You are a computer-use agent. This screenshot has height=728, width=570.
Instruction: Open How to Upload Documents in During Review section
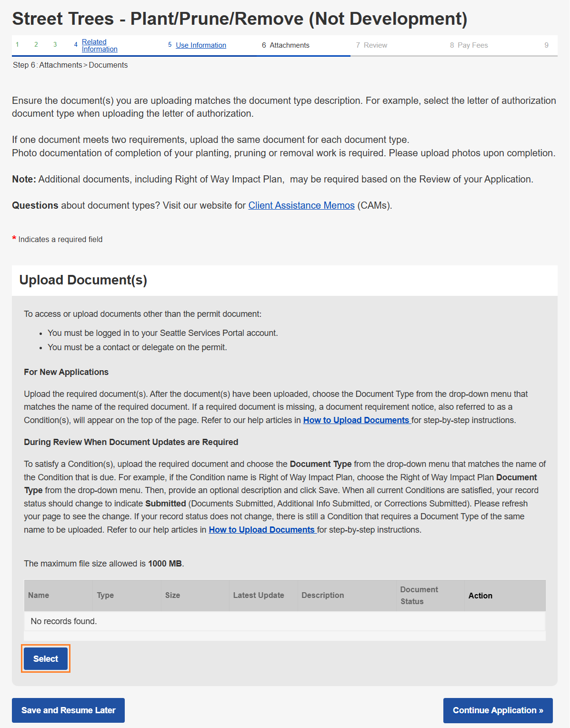[x=262, y=530]
